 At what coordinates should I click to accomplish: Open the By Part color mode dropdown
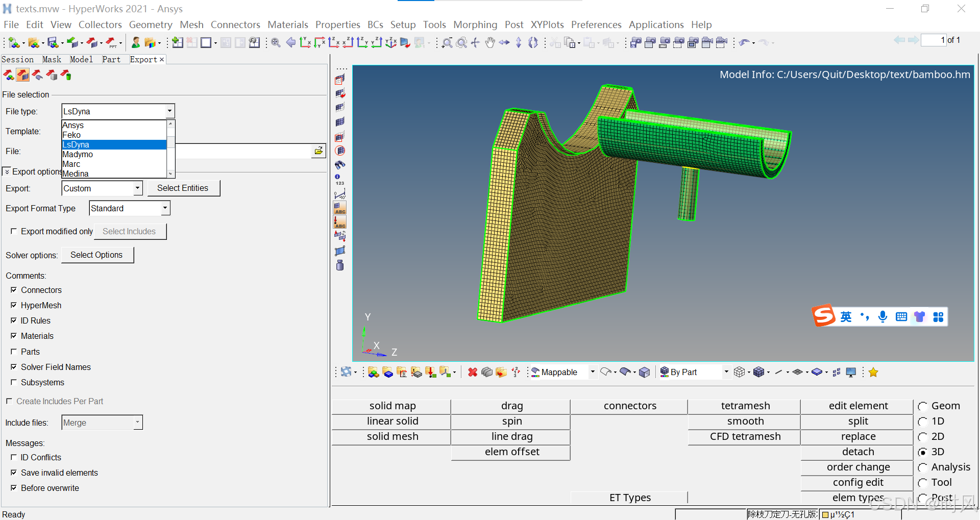[x=726, y=372]
